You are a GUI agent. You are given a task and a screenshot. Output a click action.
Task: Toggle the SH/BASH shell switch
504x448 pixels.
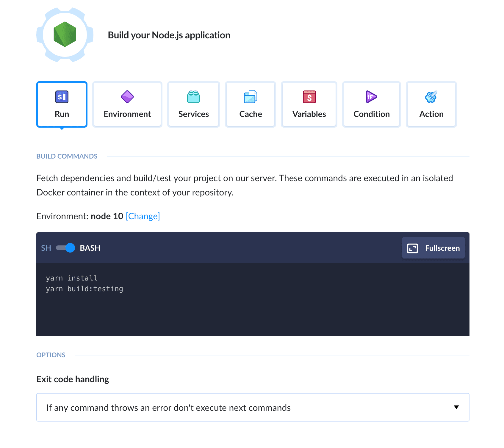pos(65,248)
